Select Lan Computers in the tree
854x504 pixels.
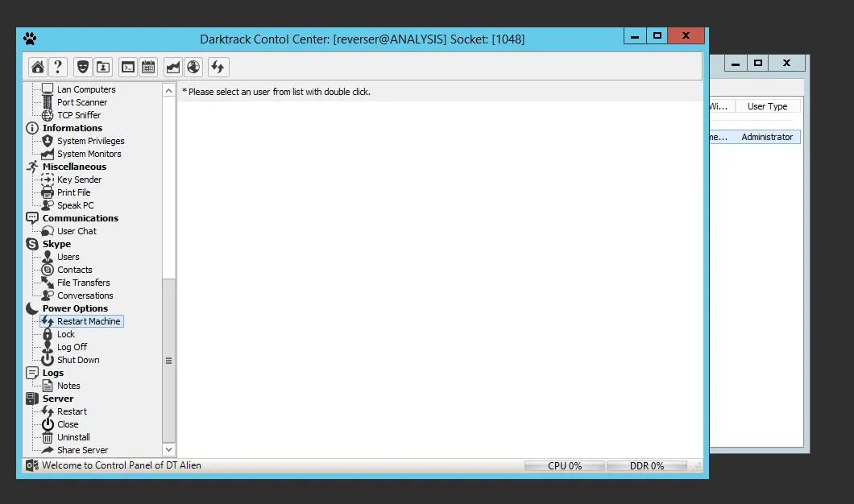tap(86, 89)
